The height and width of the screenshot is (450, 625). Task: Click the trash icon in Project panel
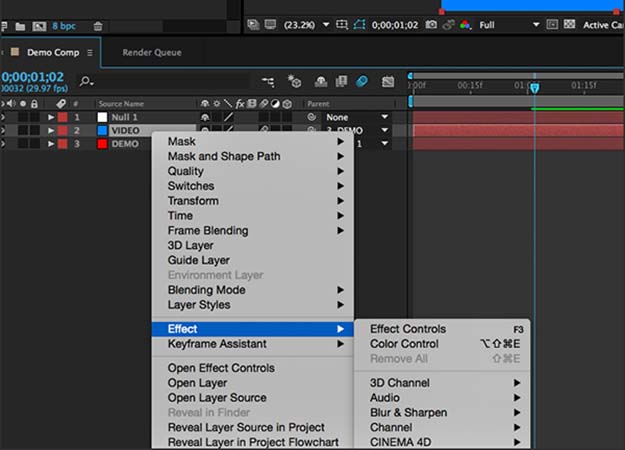[98, 24]
